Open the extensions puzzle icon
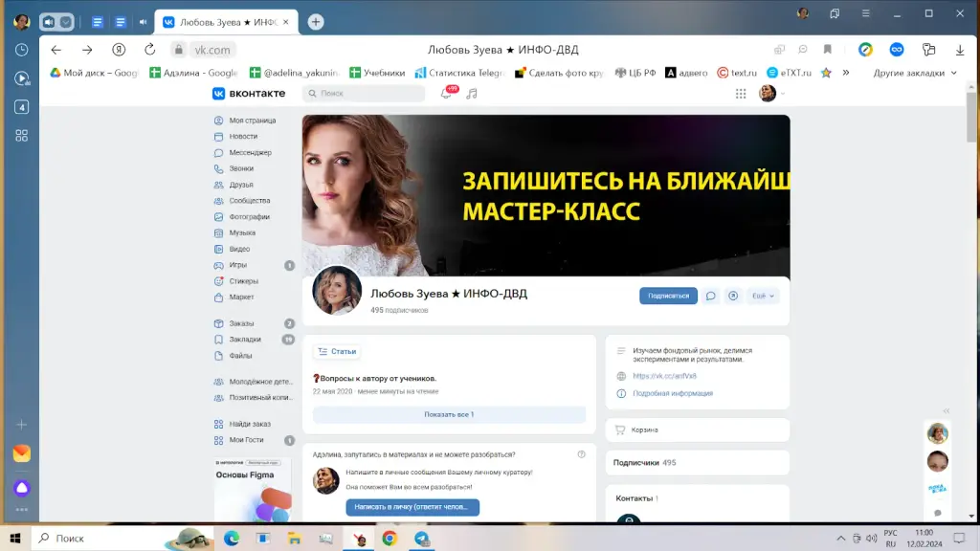980x551 pixels. tap(928, 50)
